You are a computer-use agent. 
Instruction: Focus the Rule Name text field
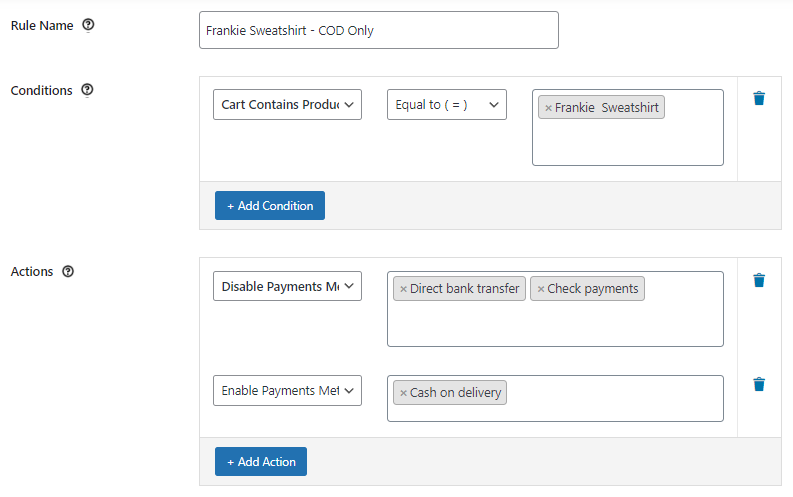click(378, 31)
